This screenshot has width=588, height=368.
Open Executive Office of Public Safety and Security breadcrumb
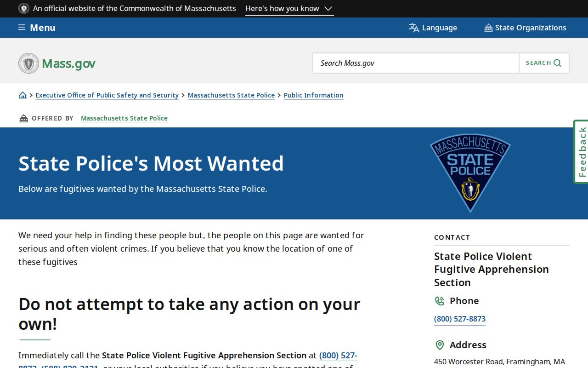[107, 95]
